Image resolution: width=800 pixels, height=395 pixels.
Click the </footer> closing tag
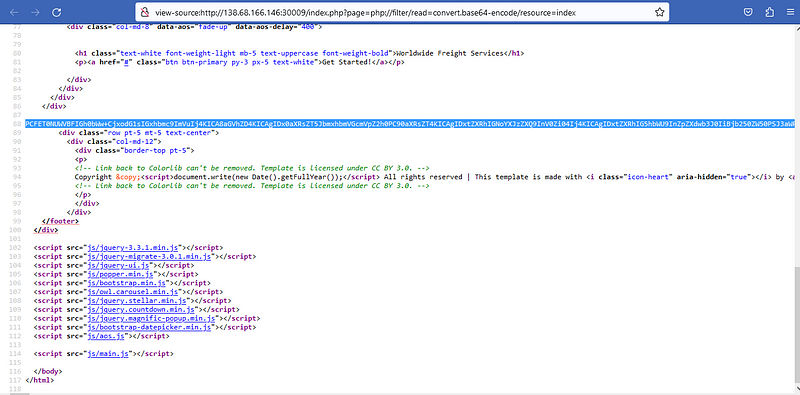[x=61, y=221]
